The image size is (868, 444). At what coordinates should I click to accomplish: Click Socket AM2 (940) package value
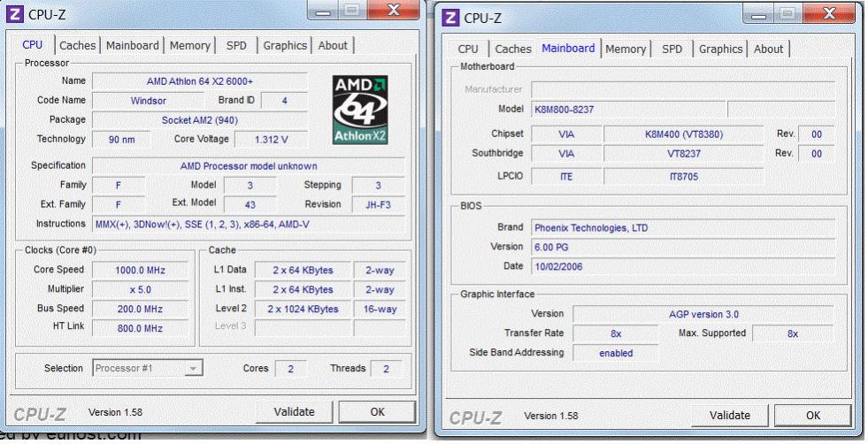click(200, 120)
